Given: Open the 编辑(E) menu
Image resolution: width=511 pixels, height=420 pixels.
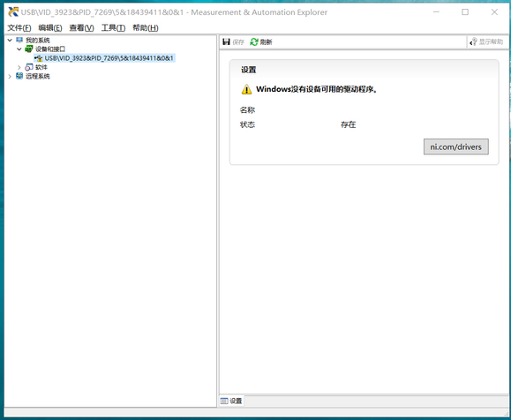Looking at the screenshot, I should 49,28.
